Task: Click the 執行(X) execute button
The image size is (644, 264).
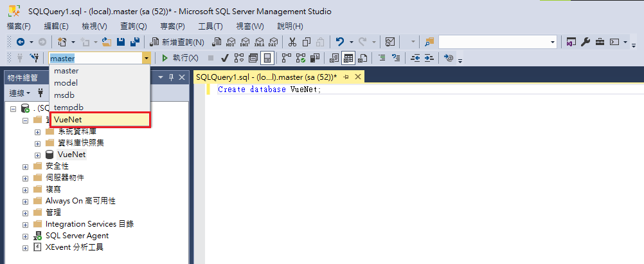Action: click(x=180, y=58)
